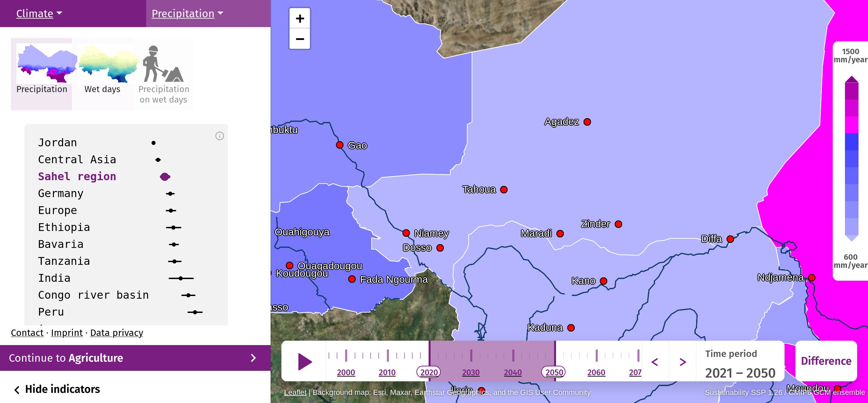This screenshot has width=868, height=403.
Task: Select Tanzania in the region list
Action: (64, 261)
